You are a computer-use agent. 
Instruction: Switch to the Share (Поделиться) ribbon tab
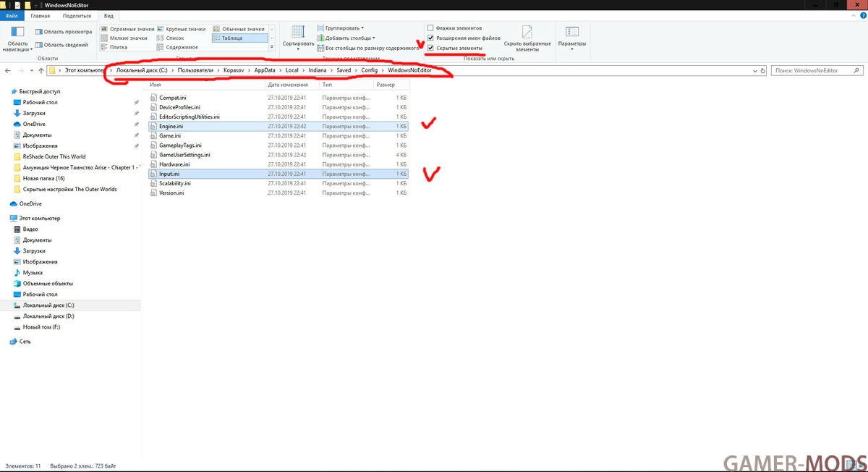77,15
